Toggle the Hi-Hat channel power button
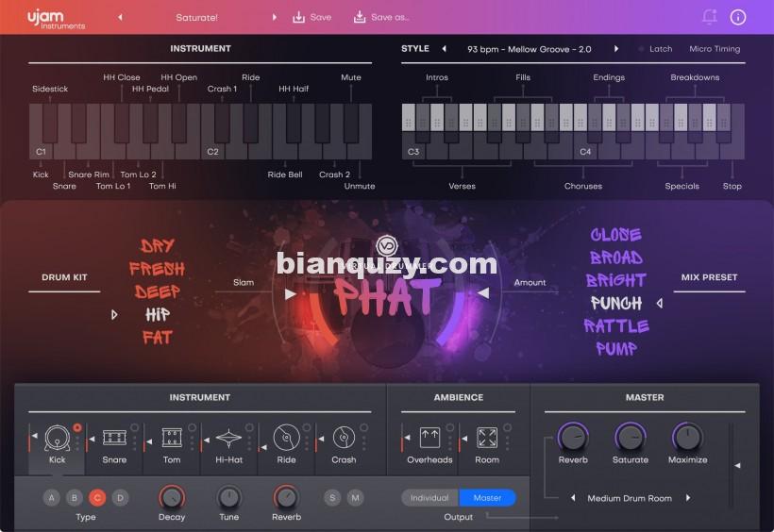The width and height of the screenshot is (774, 532). click(249, 428)
